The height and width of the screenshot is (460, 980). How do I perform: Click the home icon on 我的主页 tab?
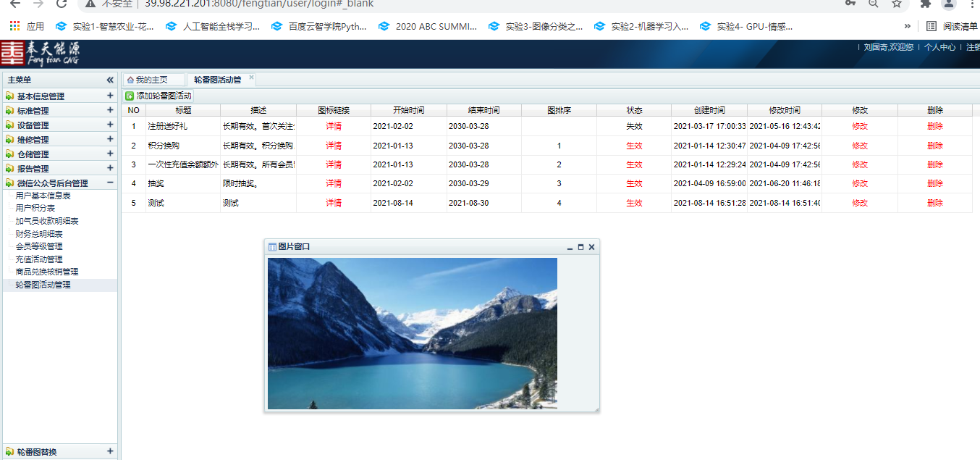coord(130,80)
